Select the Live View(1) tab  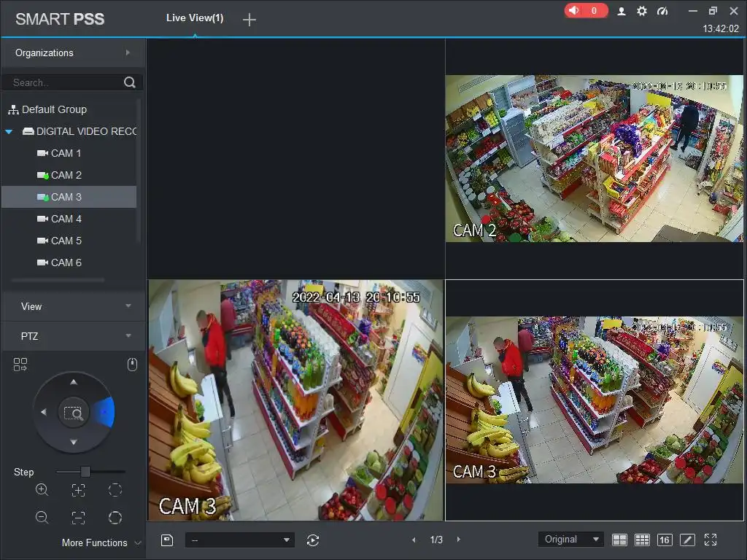pyautogui.click(x=194, y=18)
